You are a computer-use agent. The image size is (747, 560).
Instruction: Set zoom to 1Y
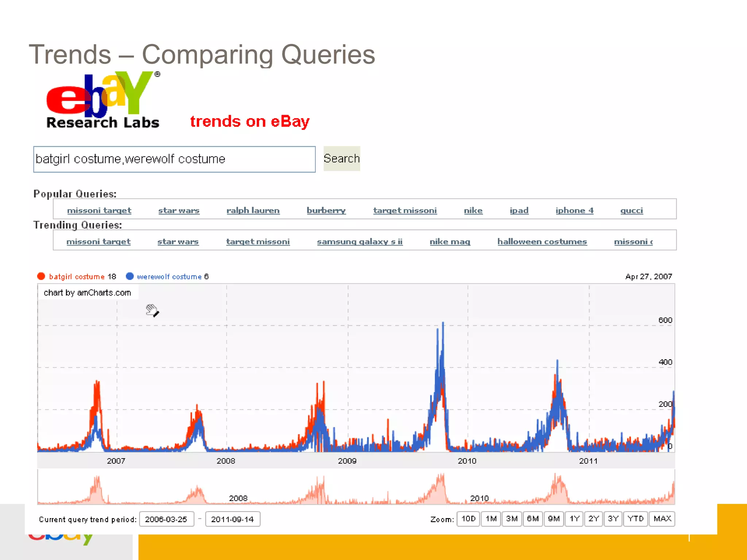pos(574,519)
